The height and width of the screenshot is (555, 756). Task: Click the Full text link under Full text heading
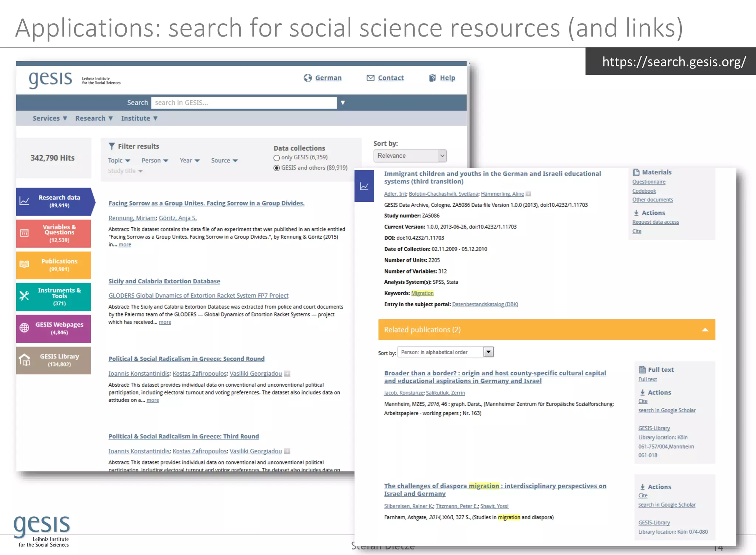pyautogui.click(x=647, y=379)
